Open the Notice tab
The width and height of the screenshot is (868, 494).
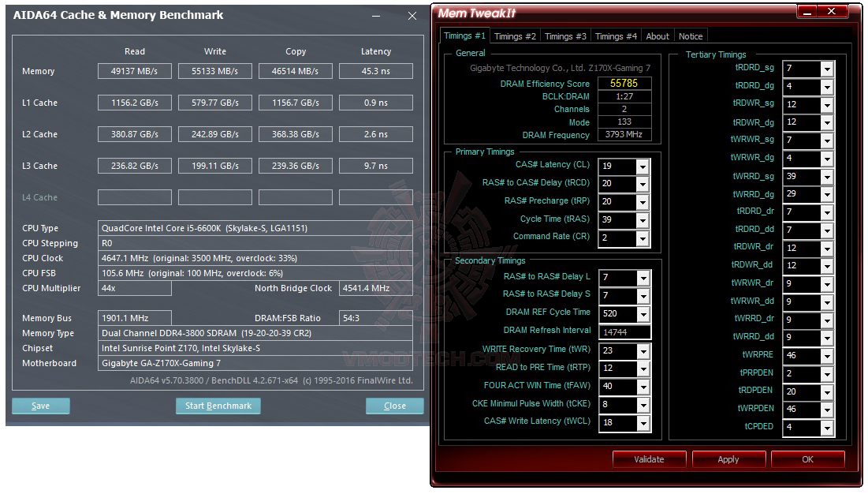pyautogui.click(x=691, y=36)
